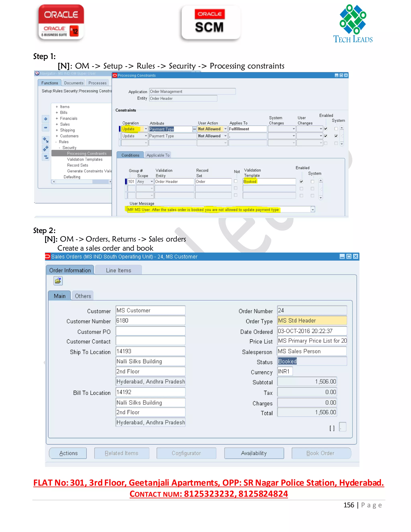Click the Actions button
This screenshot has height=532, width=411.
click(x=68, y=453)
